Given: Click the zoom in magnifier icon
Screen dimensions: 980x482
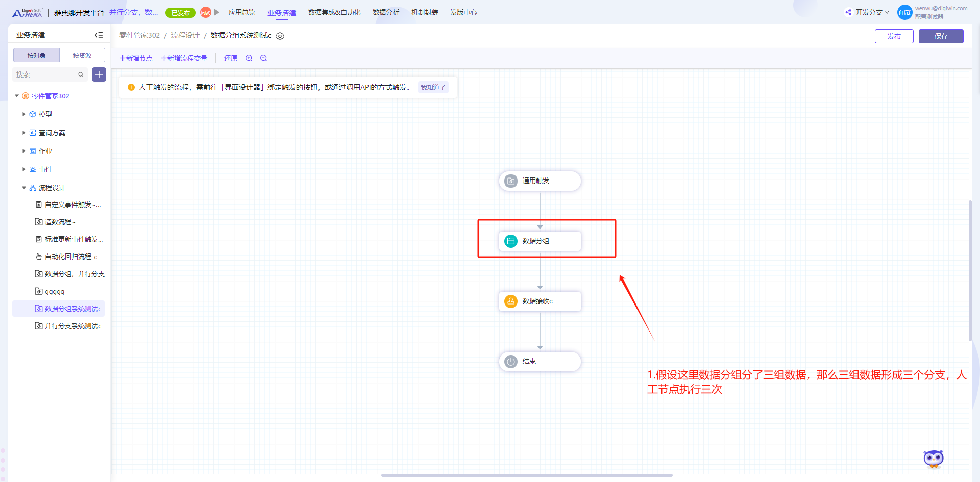Looking at the screenshot, I should [x=249, y=58].
